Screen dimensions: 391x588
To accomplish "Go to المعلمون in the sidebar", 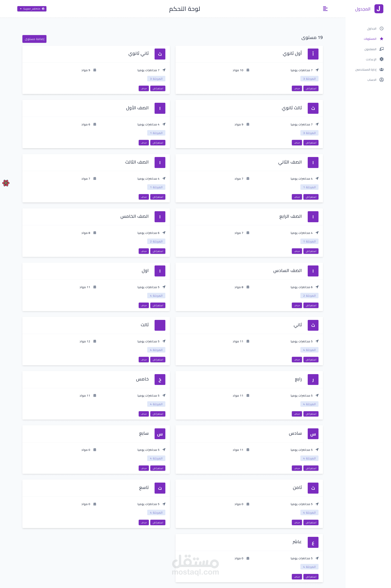I will (370, 49).
